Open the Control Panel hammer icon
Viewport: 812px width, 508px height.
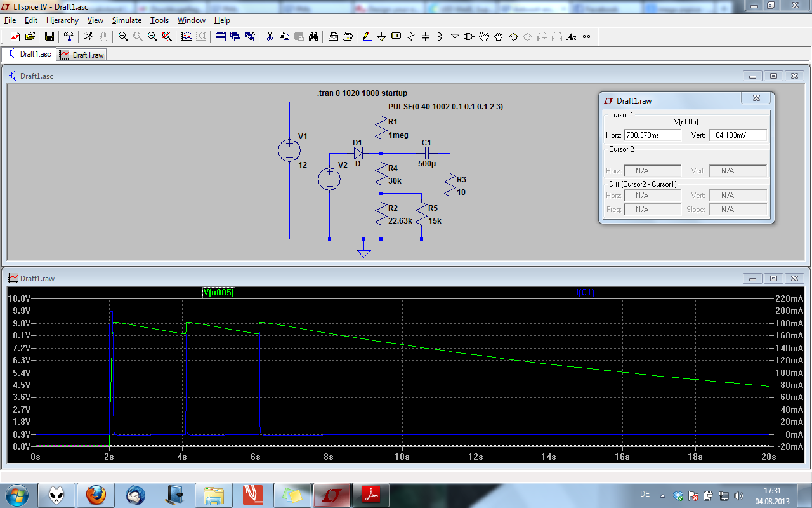tap(69, 37)
